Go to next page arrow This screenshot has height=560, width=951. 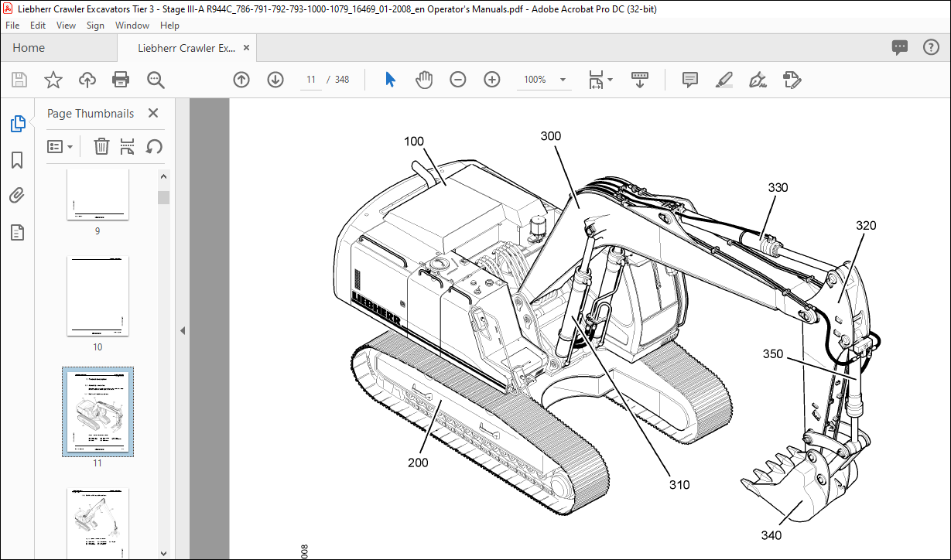275,80
